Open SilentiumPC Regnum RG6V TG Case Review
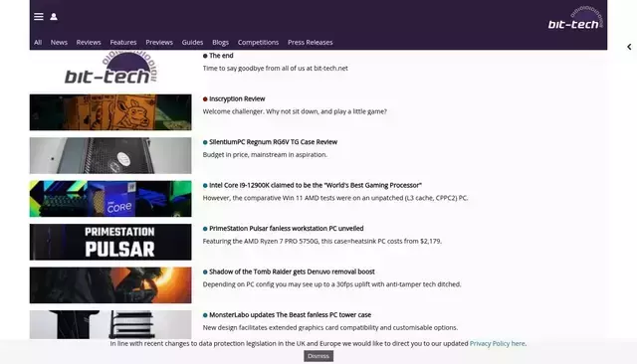 pyautogui.click(x=273, y=142)
